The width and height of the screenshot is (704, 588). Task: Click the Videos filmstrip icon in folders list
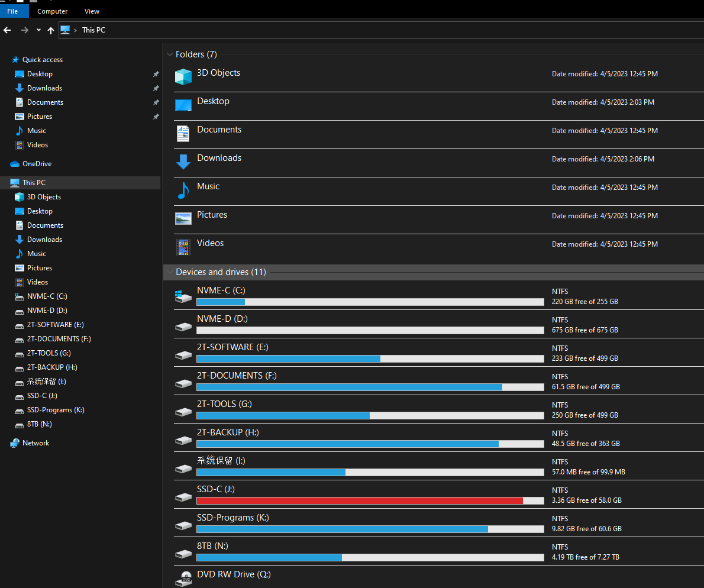[x=183, y=247]
